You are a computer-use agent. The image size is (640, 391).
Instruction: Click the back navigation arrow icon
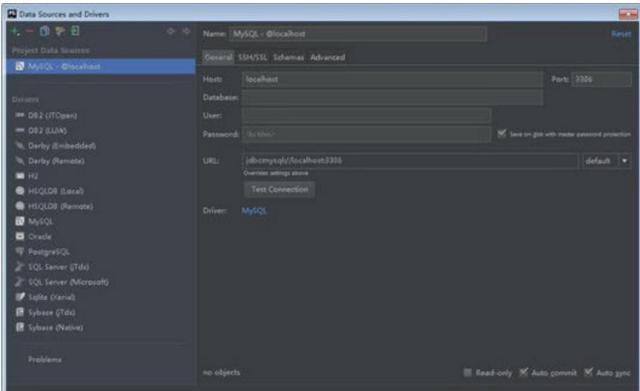pos(171,31)
